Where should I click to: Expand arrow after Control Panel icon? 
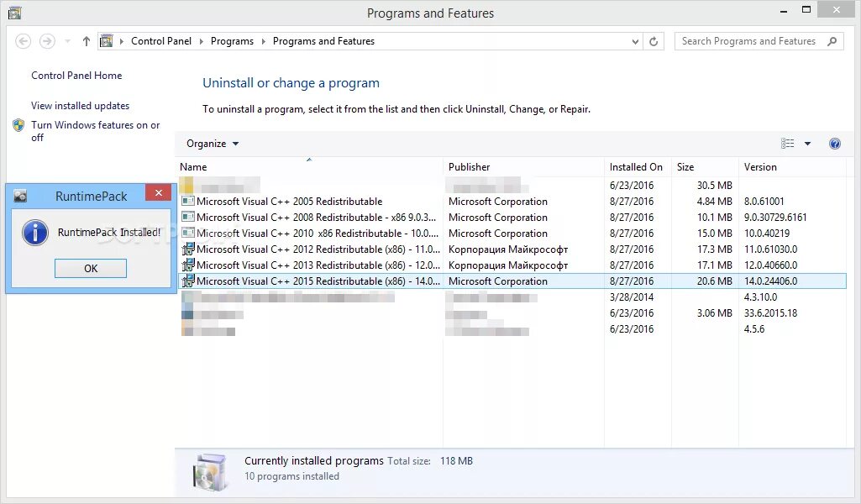pos(121,41)
